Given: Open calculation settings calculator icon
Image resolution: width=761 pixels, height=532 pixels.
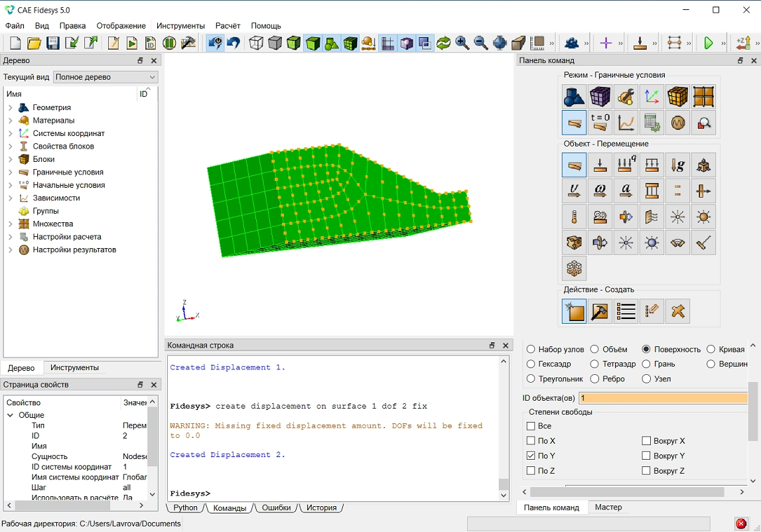Looking at the screenshot, I should click(652, 122).
